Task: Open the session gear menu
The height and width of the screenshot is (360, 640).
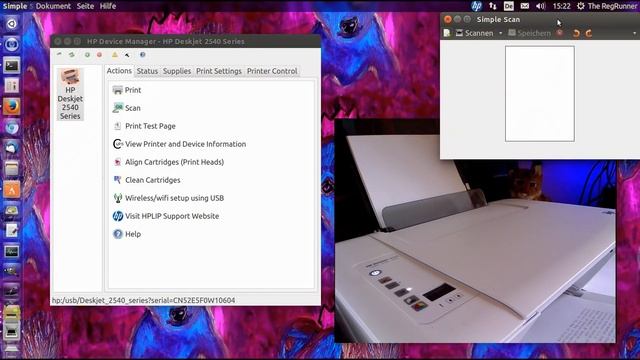Action: coord(580,6)
